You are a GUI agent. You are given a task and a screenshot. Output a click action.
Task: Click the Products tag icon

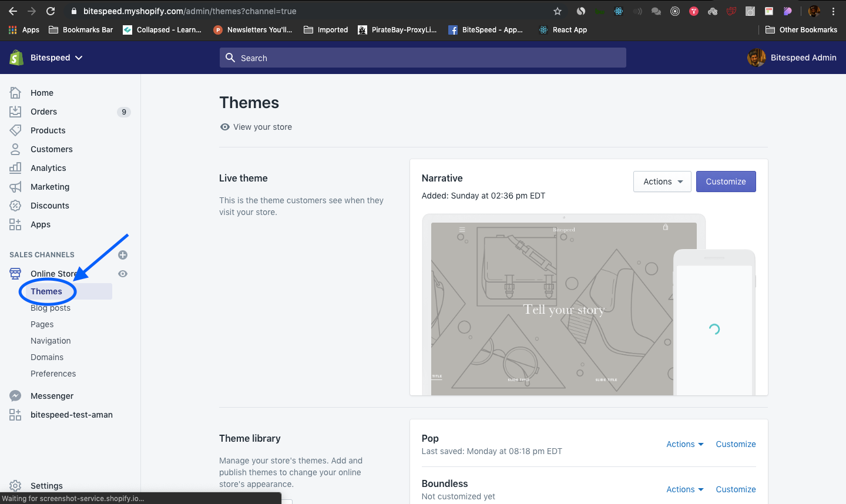(x=15, y=130)
